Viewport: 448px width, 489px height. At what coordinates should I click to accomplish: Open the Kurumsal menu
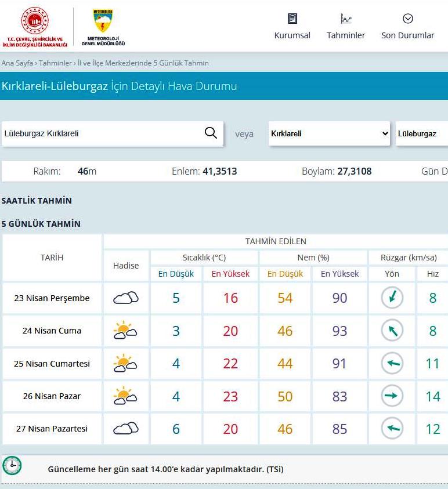click(x=292, y=27)
